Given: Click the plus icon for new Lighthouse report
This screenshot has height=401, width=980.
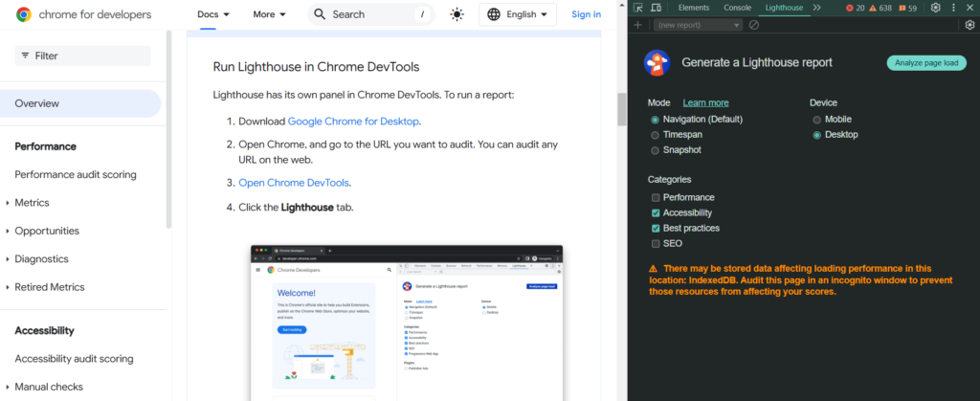Looking at the screenshot, I should coord(637,25).
